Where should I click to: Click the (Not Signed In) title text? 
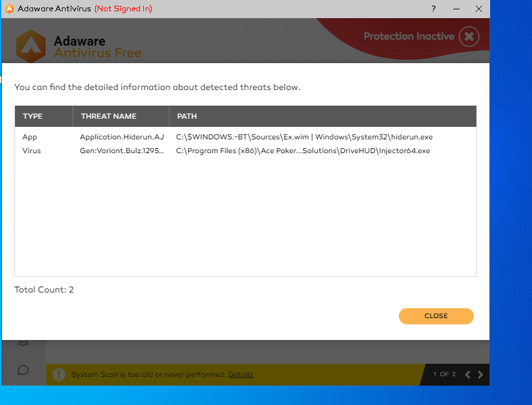(123, 9)
